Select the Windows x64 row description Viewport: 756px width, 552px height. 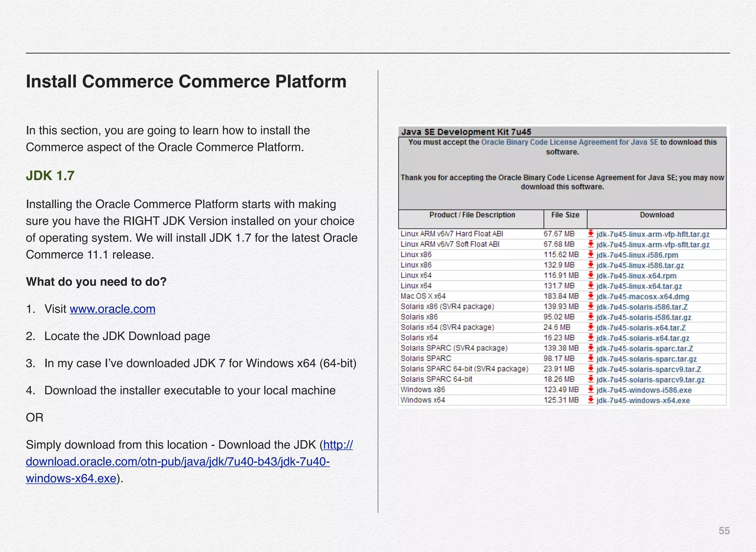click(423, 400)
